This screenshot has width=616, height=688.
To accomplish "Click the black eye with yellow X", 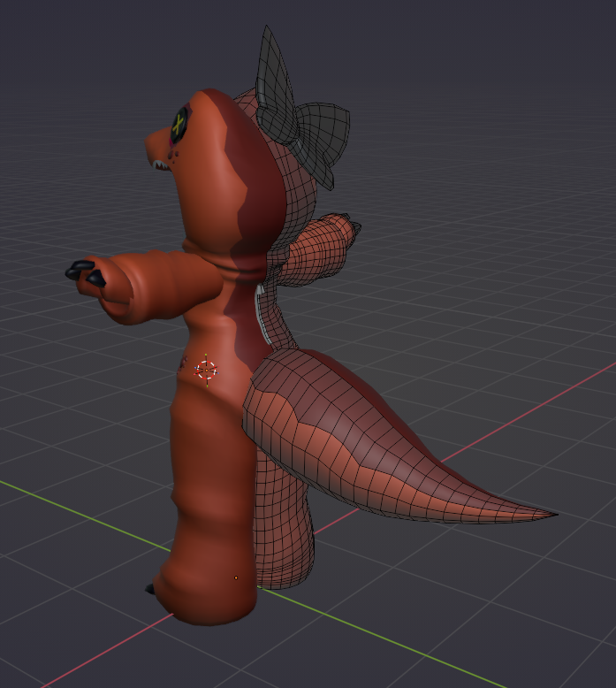I will pyautogui.click(x=179, y=125).
